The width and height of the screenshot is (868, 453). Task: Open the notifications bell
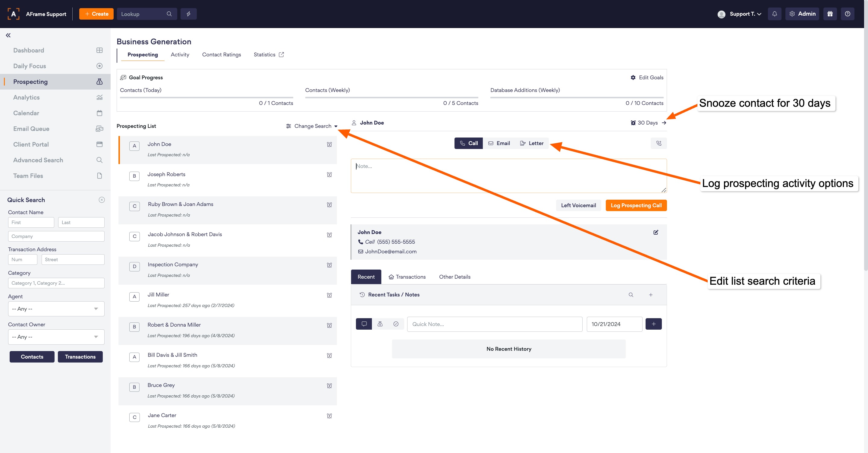pos(774,14)
